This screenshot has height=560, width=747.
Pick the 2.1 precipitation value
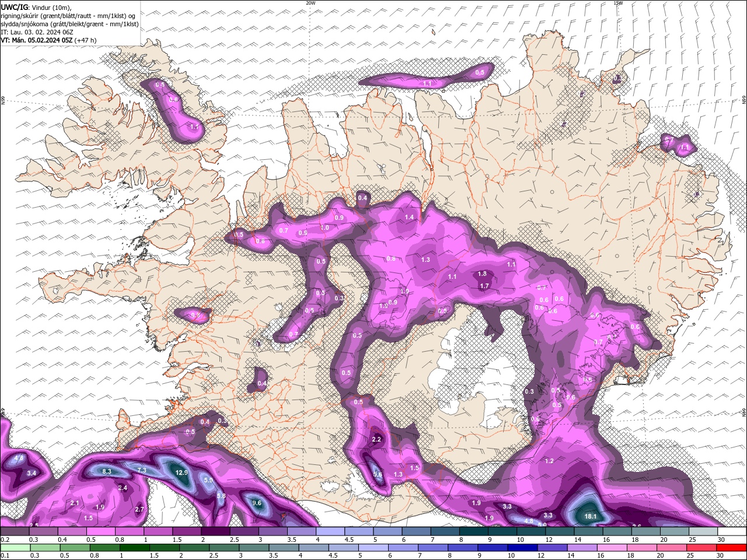pyautogui.click(x=75, y=503)
